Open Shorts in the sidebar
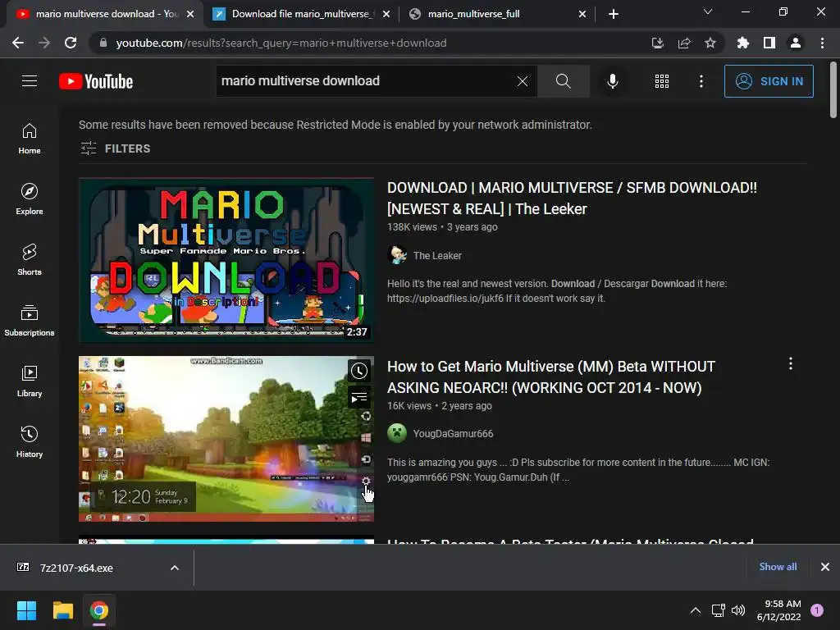 tap(30, 260)
